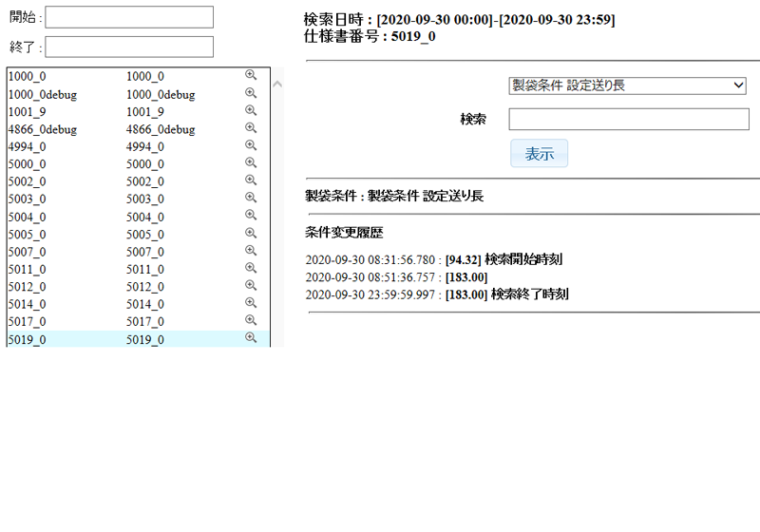Click magnifier icon for row 5011_0
The height and width of the screenshot is (532, 760).
tap(251, 268)
